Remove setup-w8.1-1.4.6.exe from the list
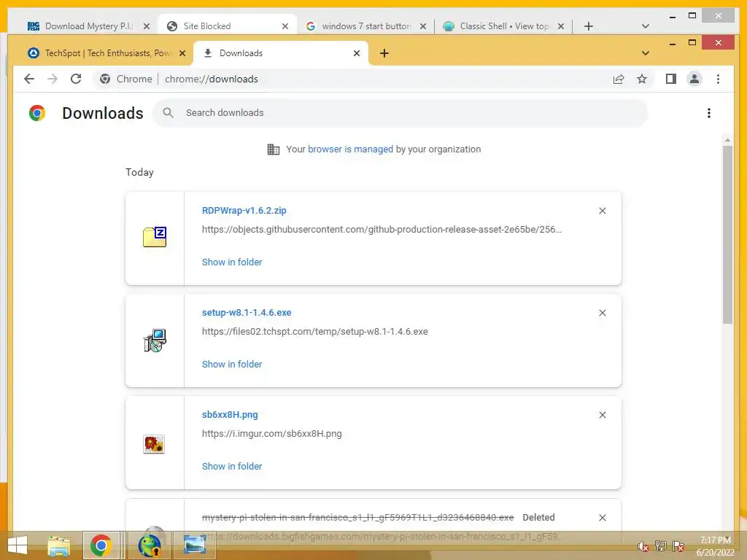 pyautogui.click(x=602, y=313)
